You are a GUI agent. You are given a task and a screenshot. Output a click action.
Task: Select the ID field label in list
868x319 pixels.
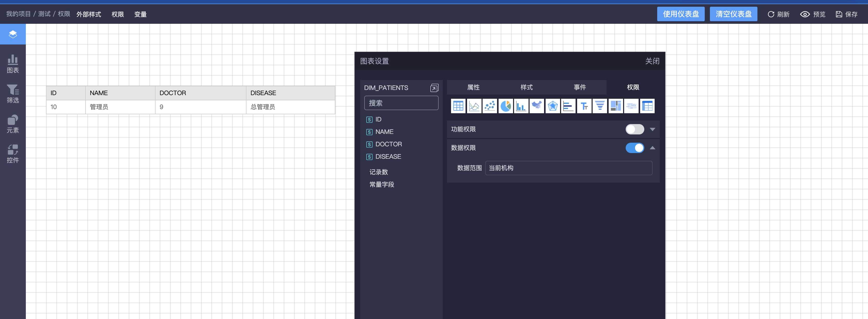(x=378, y=119)
